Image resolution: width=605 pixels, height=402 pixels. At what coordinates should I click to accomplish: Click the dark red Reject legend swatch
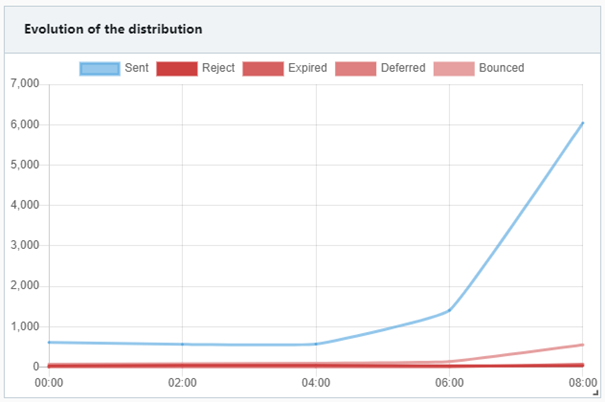point(176,68)
